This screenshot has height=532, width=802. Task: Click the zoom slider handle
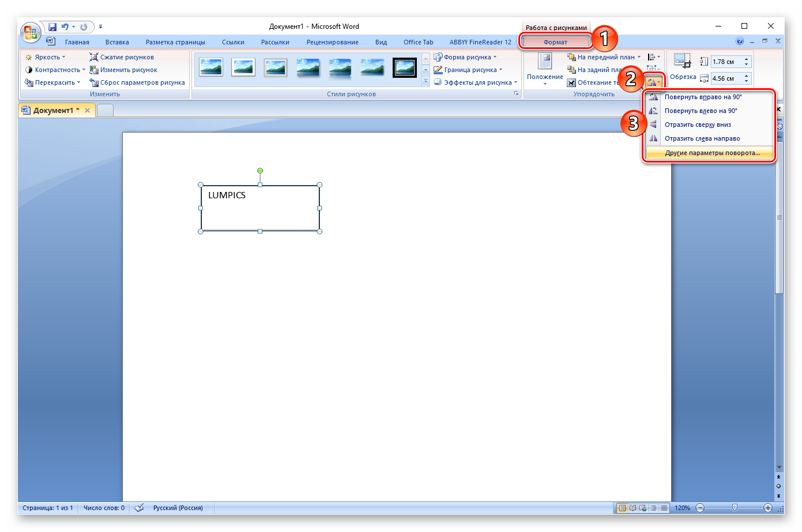[735, 508]
